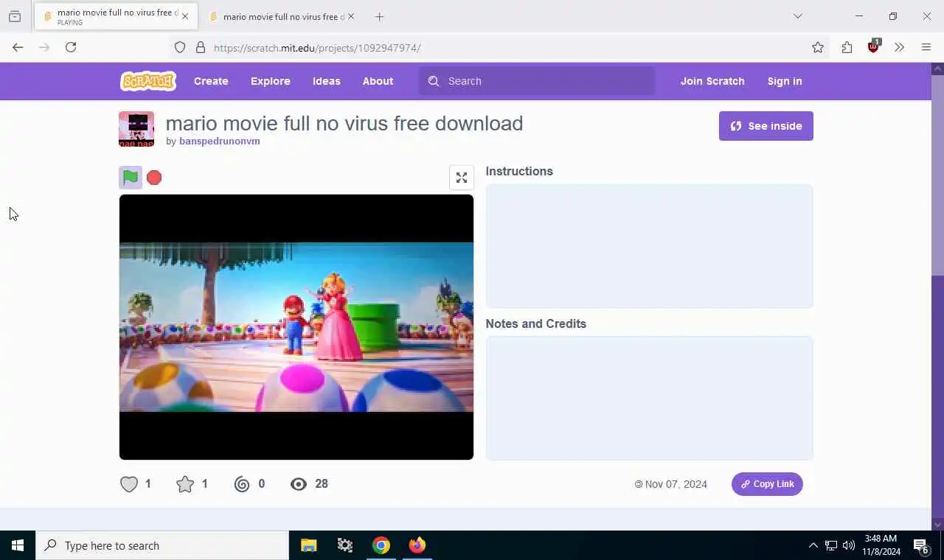944x560 pixels.
Task: Click the See inside button
Action: click(x=766, y=126)
